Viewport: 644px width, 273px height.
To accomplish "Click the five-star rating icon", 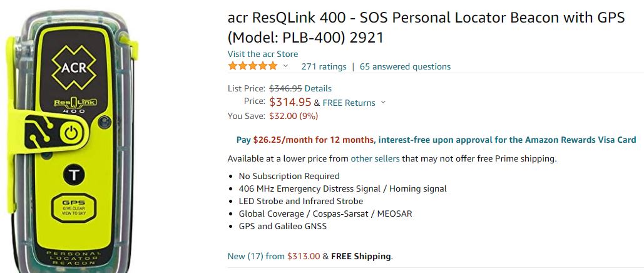I will 253,66.
